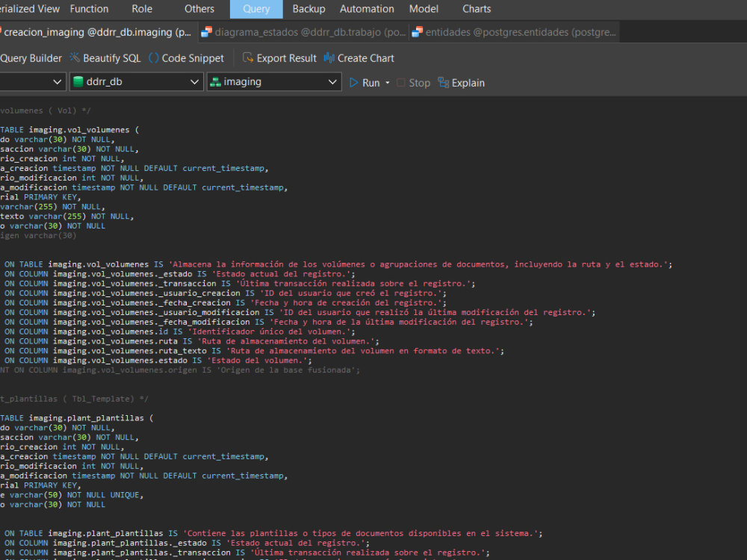Viewport: 747px width, 560px height.
Task: Click the 'Ruta de almacenamiento del volumen.' string
Action: coord(285,341)
